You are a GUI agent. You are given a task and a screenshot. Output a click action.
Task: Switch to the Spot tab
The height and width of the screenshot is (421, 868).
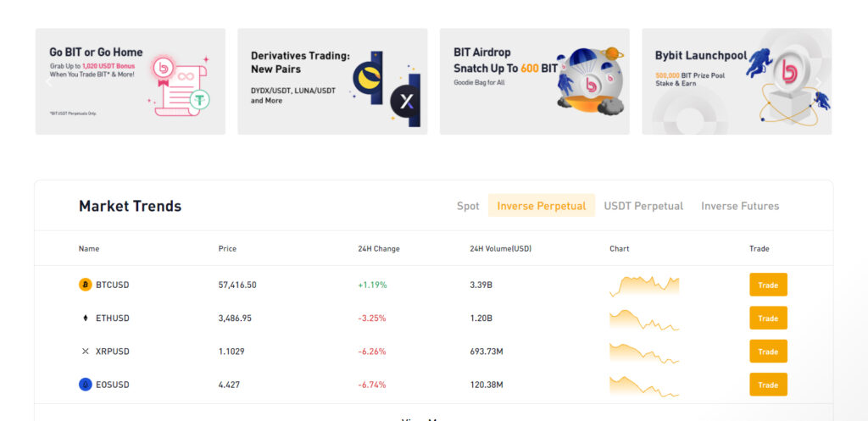tap(468, 206)
